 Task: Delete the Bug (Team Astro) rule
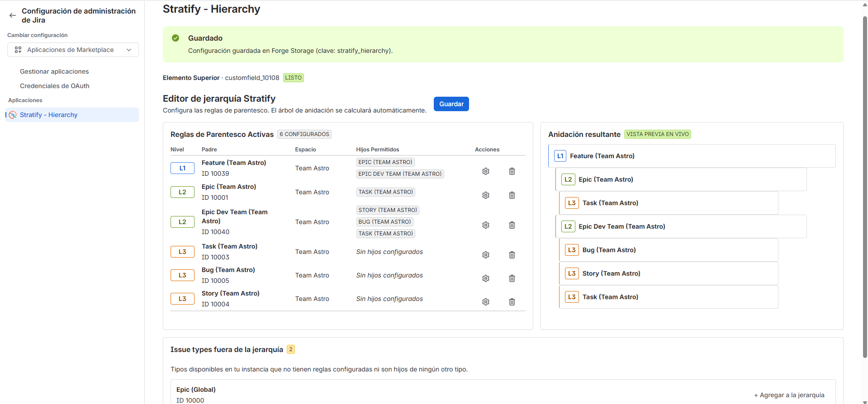pos(512,278)
